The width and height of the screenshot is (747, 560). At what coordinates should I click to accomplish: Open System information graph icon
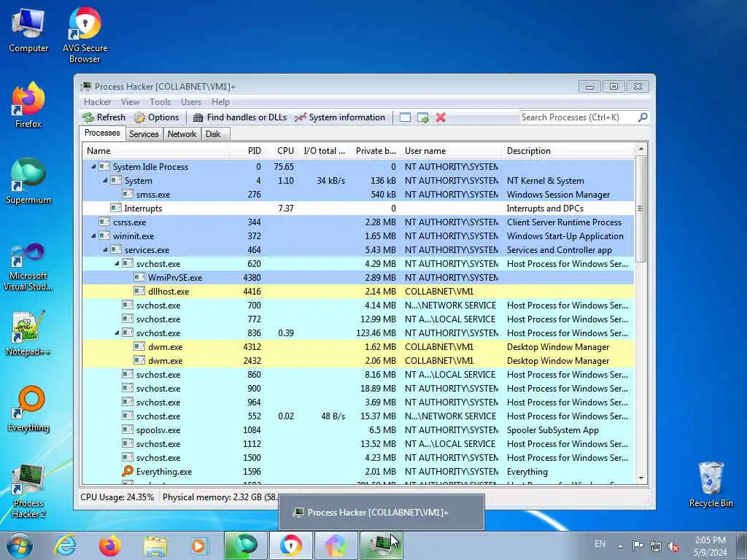300,117
